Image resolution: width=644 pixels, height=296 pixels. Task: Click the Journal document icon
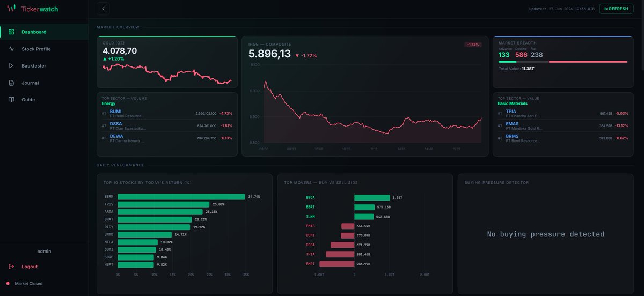(x=11, y=83)
